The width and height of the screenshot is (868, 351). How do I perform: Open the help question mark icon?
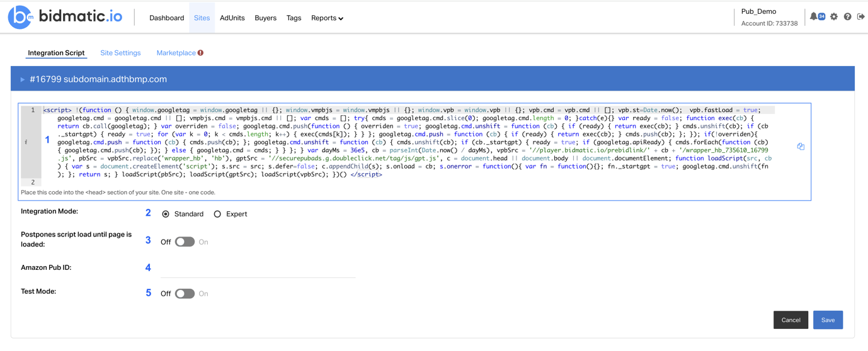click(847, 16)
